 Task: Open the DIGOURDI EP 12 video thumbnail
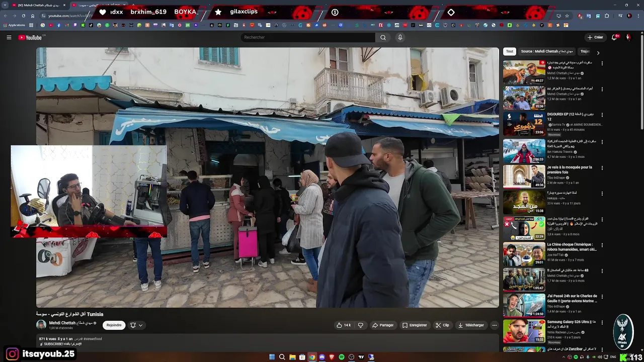pyautogui.click(x=524, y=124)
